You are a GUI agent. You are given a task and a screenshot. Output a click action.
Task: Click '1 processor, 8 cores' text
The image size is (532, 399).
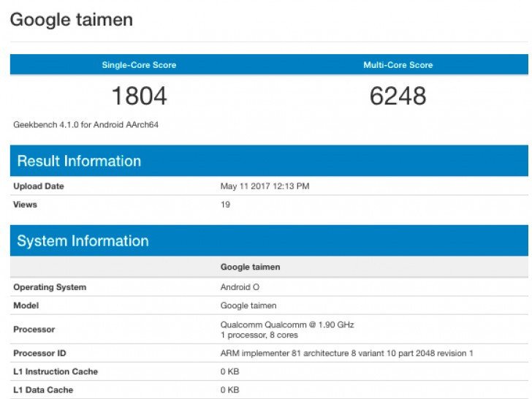(259, 335)
